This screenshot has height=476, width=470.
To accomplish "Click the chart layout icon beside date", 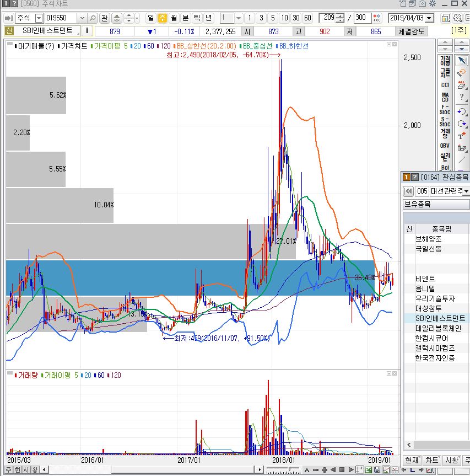I will (x=445, y=18).
